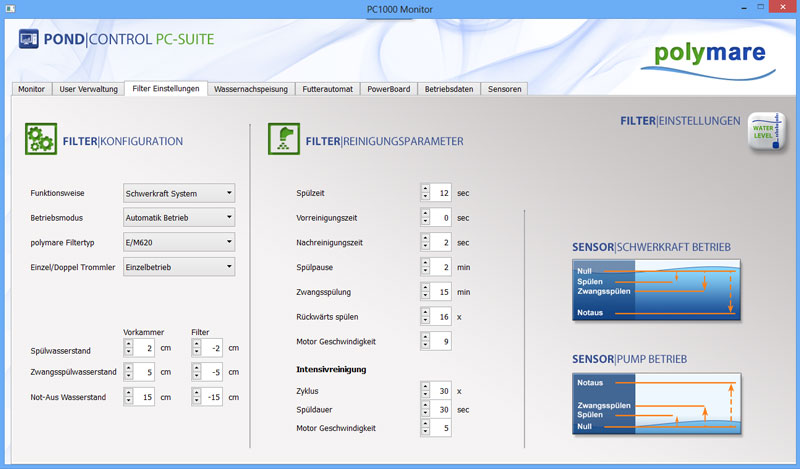Expand the Betriebsmodus dropdown

(179, 217)
